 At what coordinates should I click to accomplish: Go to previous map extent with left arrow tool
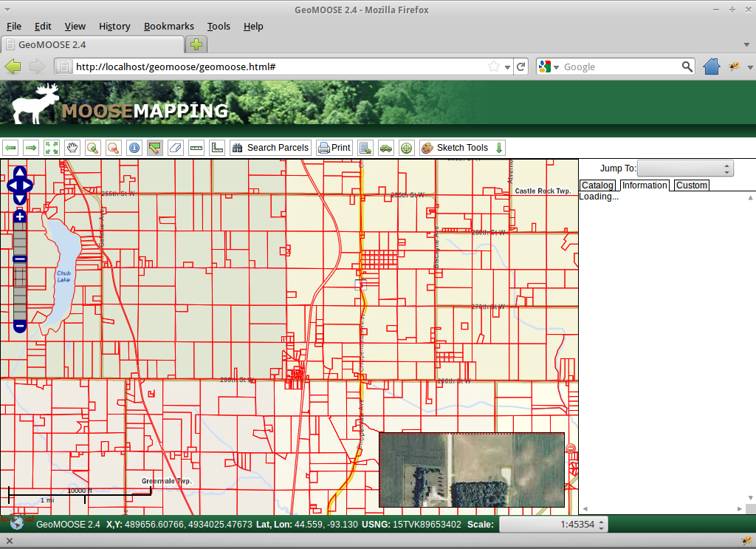[10, 148]
